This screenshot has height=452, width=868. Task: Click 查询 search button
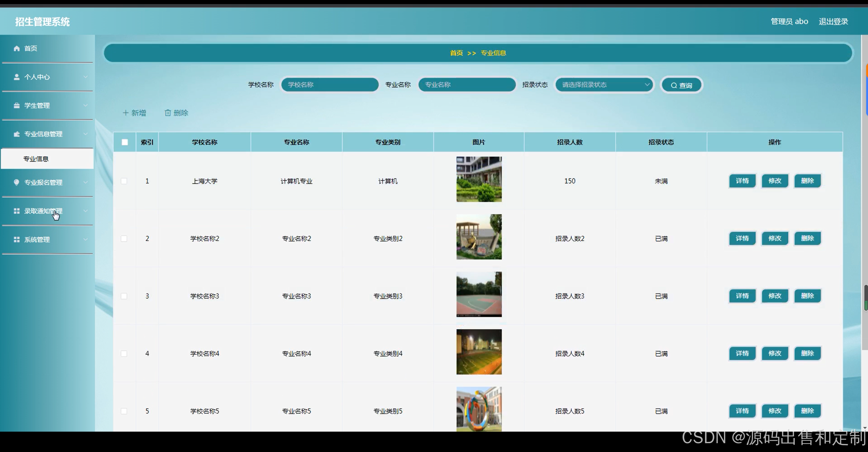(x=682, y=85)
